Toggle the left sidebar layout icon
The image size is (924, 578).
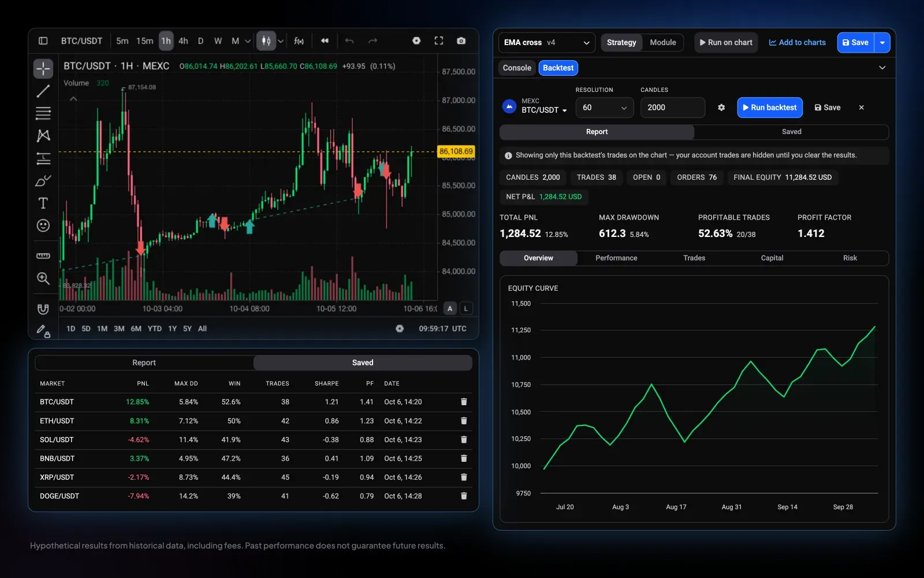coord(43,41)
